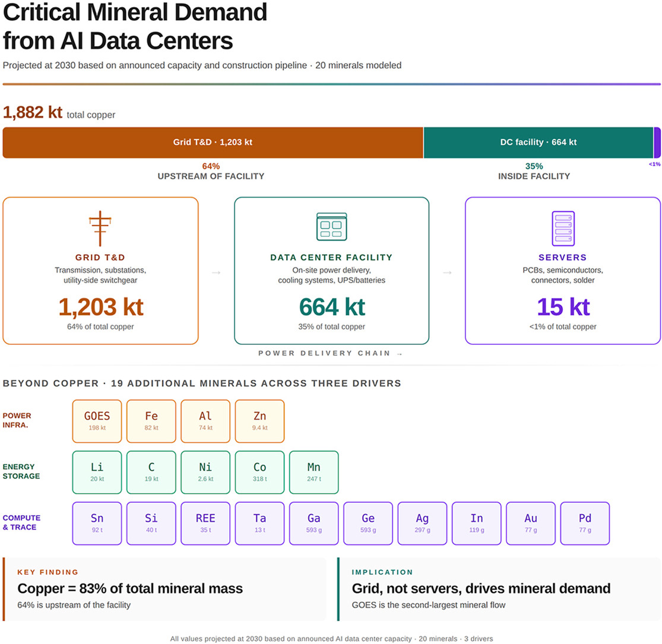Image resolution: width=662 pixels, height=644 pixels.
Task: Select the Pd 77 g tile
Action: point(585,524)
